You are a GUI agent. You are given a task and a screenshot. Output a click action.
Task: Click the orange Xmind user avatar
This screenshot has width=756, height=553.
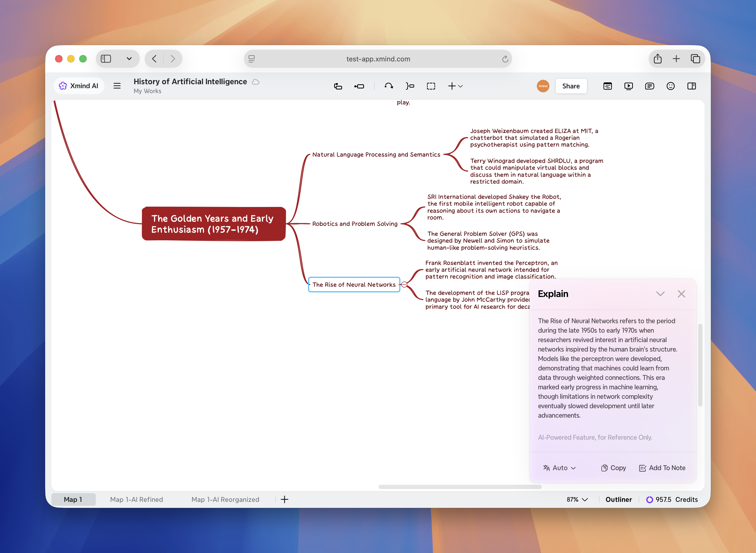tap(543, 86)
